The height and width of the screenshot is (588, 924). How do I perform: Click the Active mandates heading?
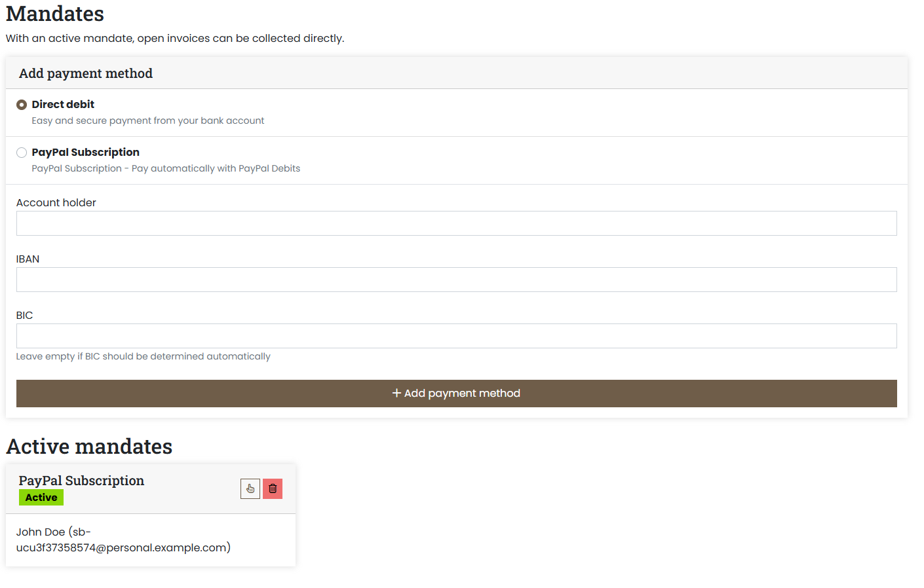[89, 446]
